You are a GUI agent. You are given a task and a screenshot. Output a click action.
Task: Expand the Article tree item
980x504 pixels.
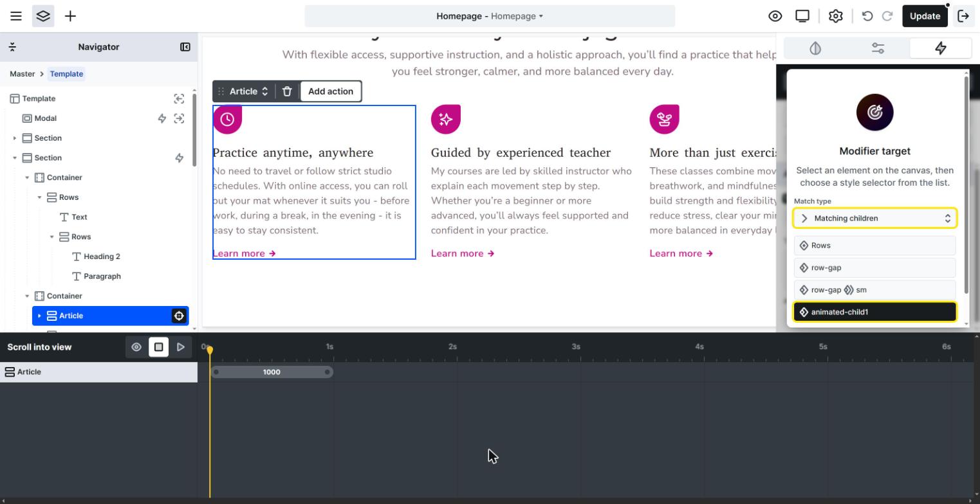point(39,316)
